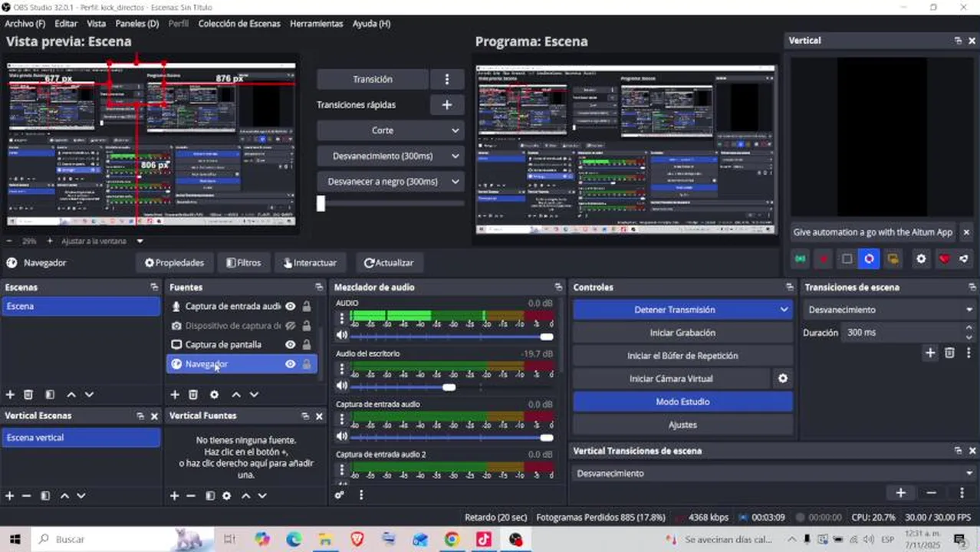The height and width of the screenshot is (552, 980).
Task: Add a new source in Fuentes panel
Action: tap(175, 395)
